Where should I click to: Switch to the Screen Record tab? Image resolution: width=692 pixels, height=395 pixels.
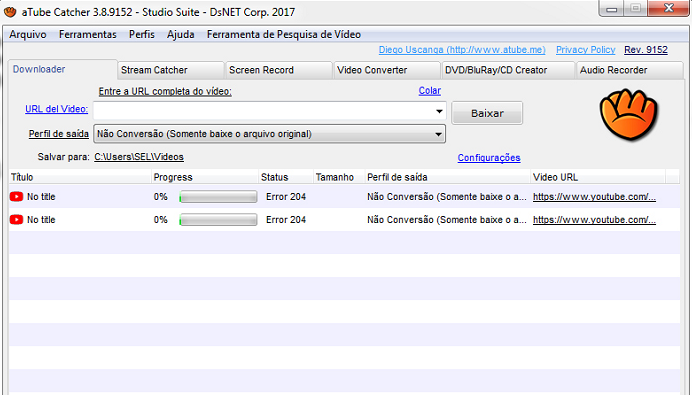279,70
